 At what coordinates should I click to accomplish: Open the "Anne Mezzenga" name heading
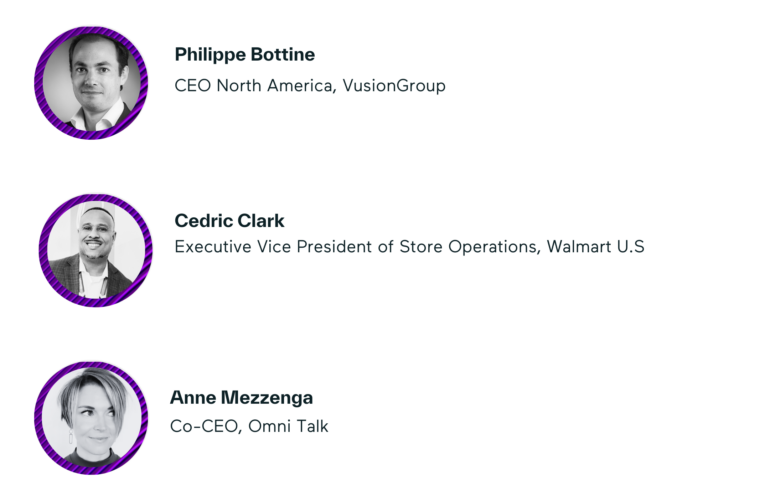241,397
